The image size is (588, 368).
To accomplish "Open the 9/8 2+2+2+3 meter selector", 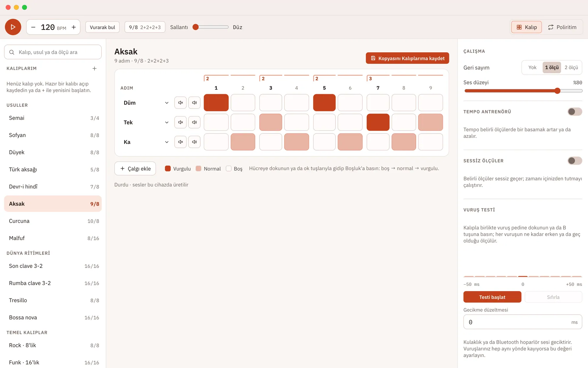I will [x=145, y=27].
